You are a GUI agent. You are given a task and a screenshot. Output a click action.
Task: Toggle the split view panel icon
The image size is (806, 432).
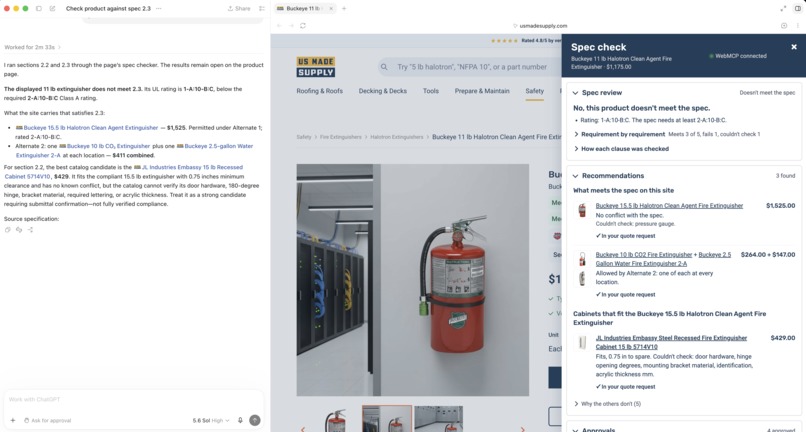pyautogui.click(x=798, y=8)
